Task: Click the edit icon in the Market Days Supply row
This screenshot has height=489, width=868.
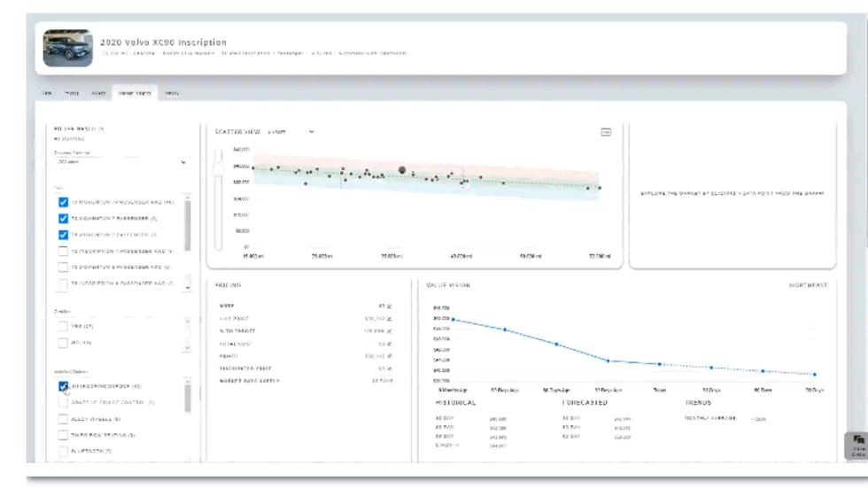Action: tap(389, 381)
